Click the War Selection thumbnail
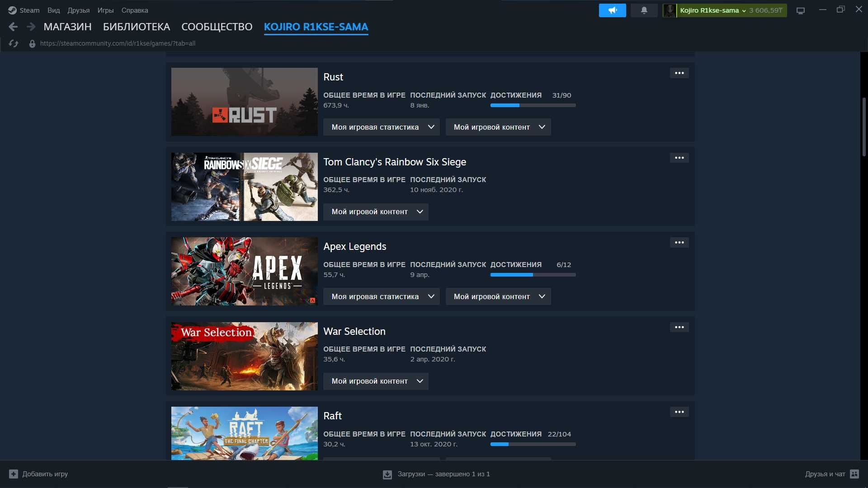This screenshot has height=488, width=868. pos(245,356)
